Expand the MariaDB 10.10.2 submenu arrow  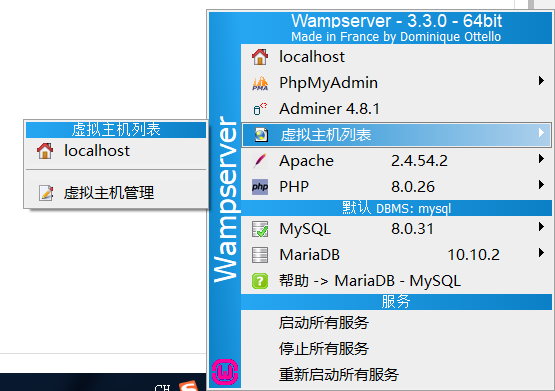(541, 253)
